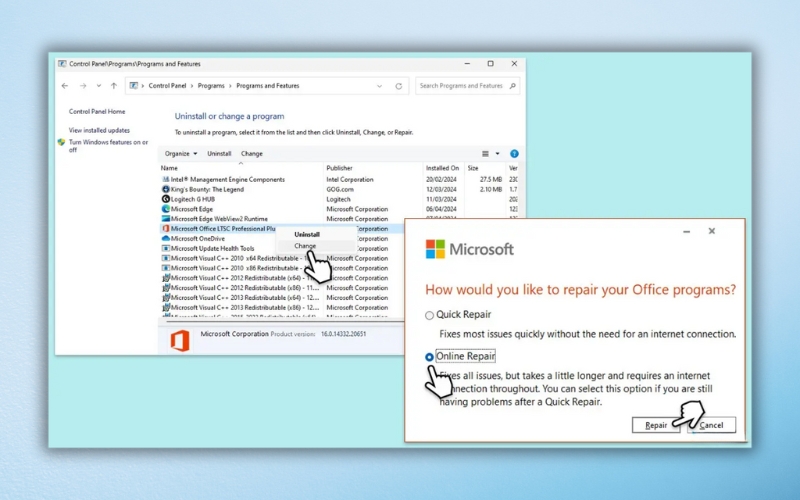Click the Intel Corporation publisher cell
This screenshot has height=500, width=800.
[350, 180]
